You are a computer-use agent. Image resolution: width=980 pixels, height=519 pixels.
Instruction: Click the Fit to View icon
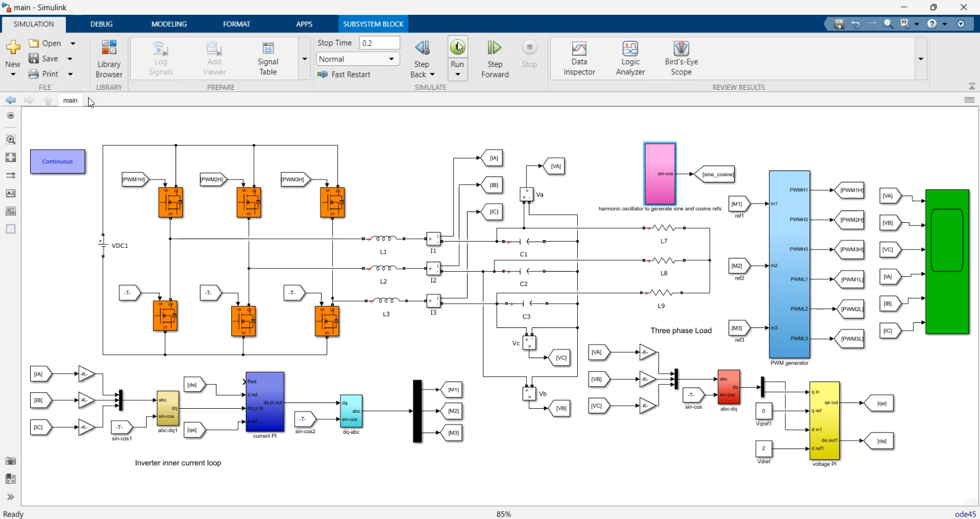pyautogui.click(x=10, y=157)
